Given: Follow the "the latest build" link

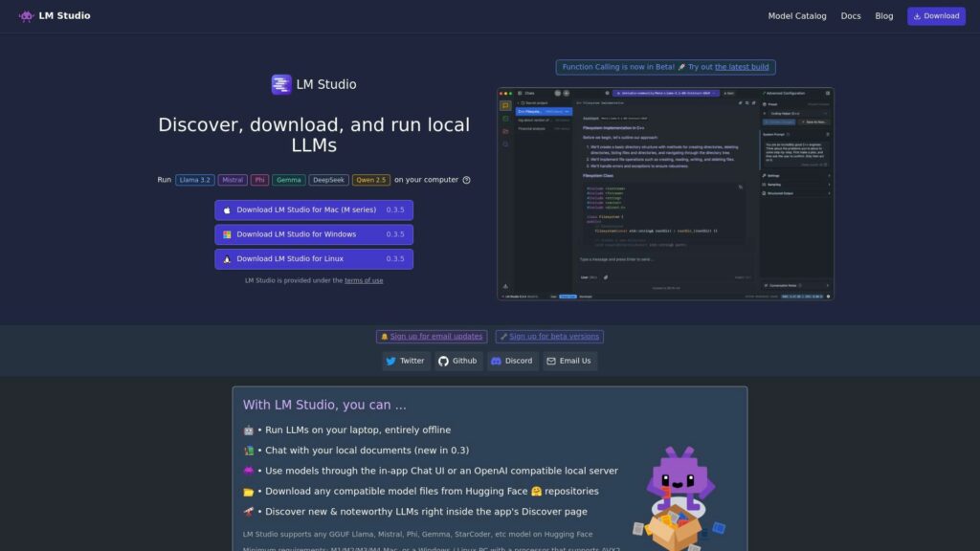Looking at the screenshot, I should click(x=742, y=67).
